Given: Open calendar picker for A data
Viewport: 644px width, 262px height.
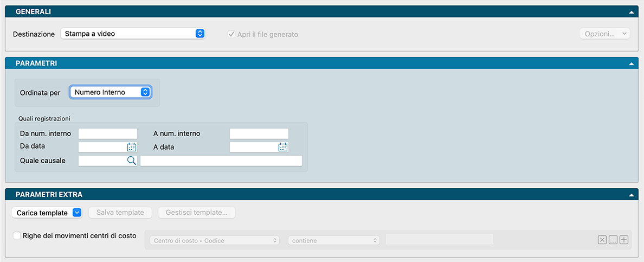Looking at the screenshot, I should point(282,147).
